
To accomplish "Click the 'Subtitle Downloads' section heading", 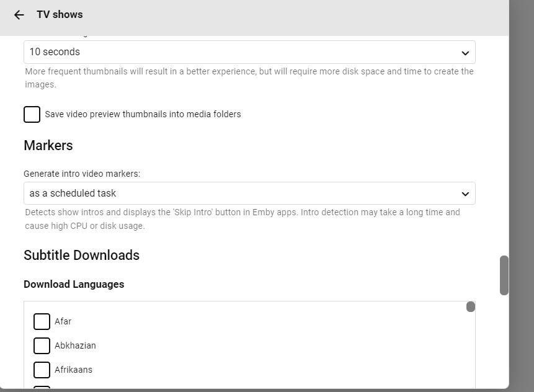I will [81, 255].
